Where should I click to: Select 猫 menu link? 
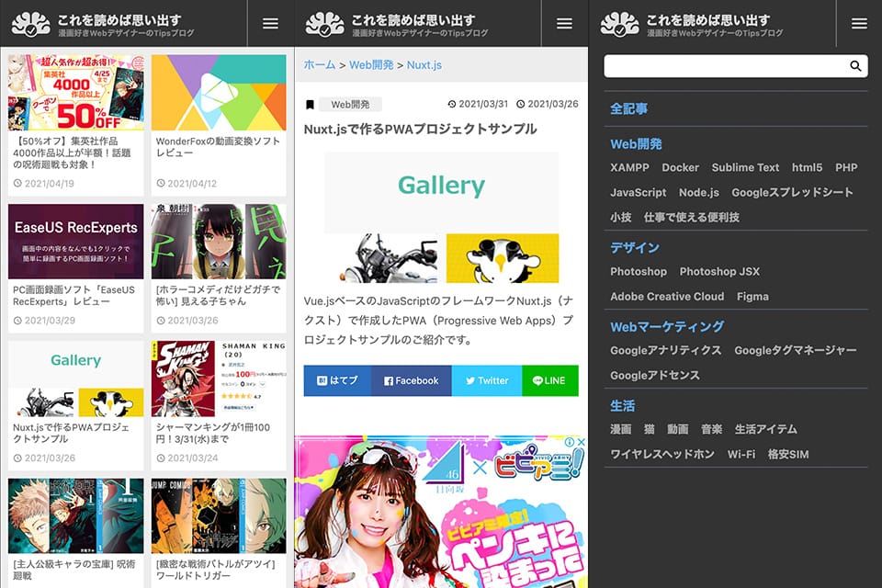coord(650,429)
